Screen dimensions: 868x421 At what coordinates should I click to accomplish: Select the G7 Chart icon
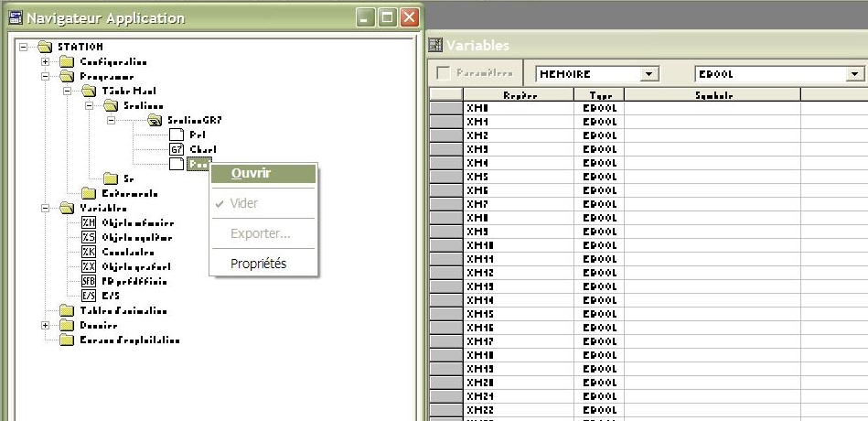pyautogui.click(x=176, y=149)
